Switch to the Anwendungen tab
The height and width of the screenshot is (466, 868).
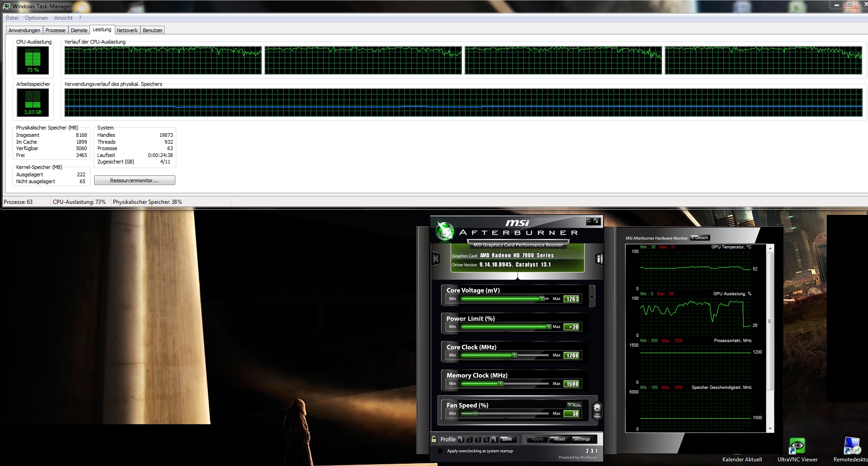(x=24, y=30)
